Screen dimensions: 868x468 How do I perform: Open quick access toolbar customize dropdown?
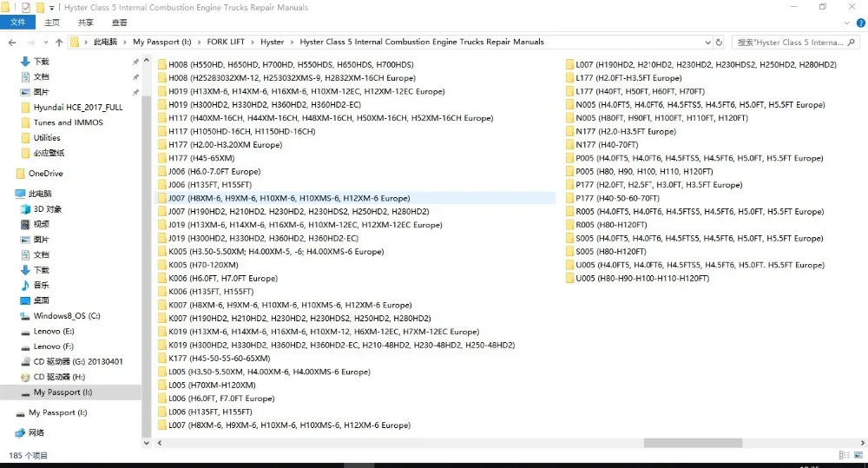click(x=51, y=8)
